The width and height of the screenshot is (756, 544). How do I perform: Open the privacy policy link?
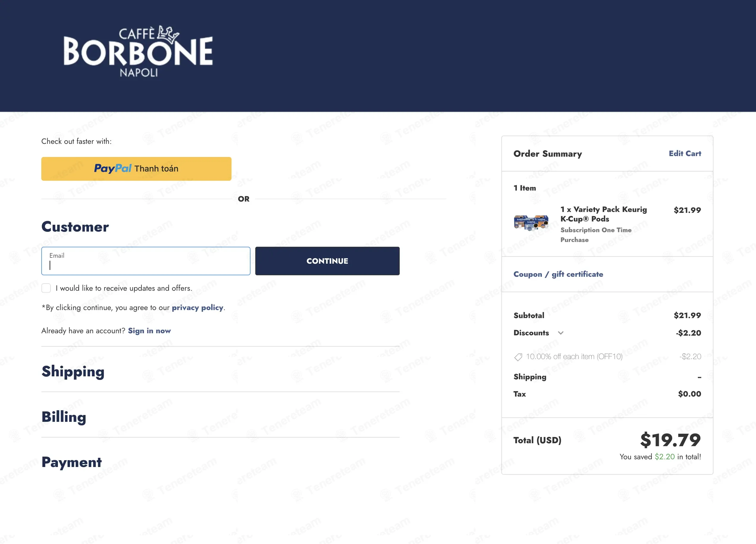tap(197, 307)
